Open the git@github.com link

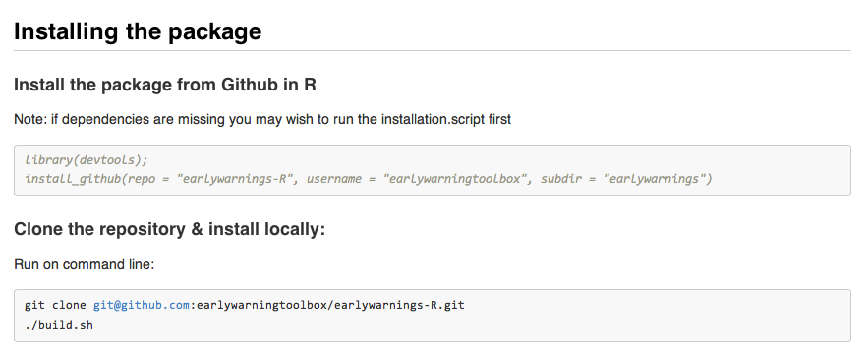click(142, 305)
